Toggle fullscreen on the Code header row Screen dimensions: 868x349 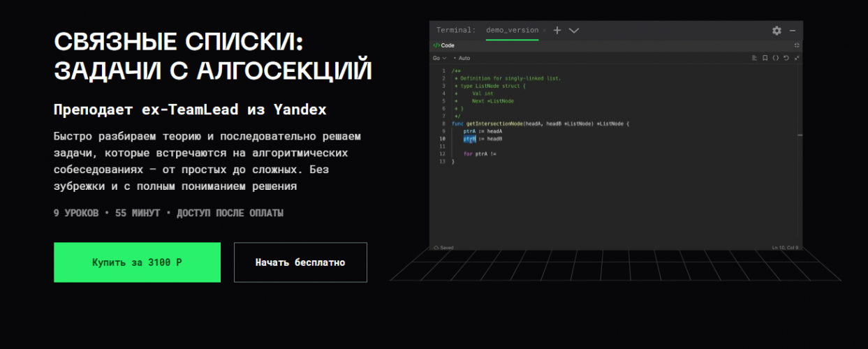pyautogui.click(x=797, y=45)
